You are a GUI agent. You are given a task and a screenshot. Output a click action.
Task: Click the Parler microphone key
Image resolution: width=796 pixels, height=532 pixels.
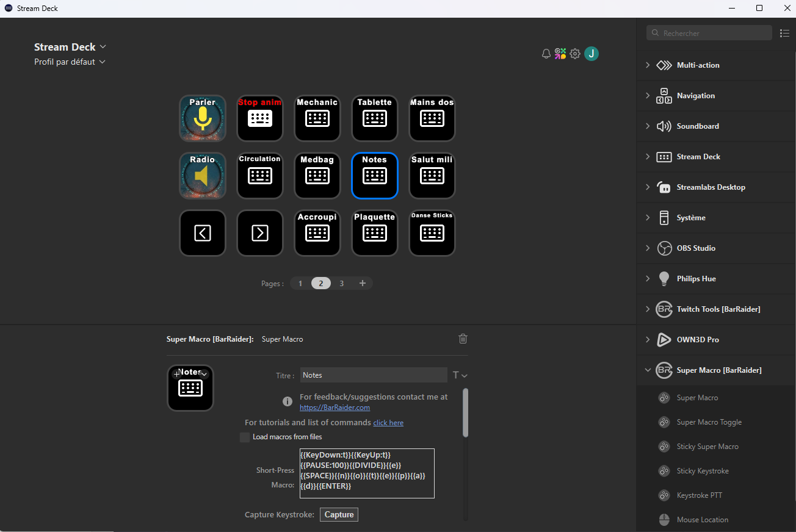tap(203, 118)
